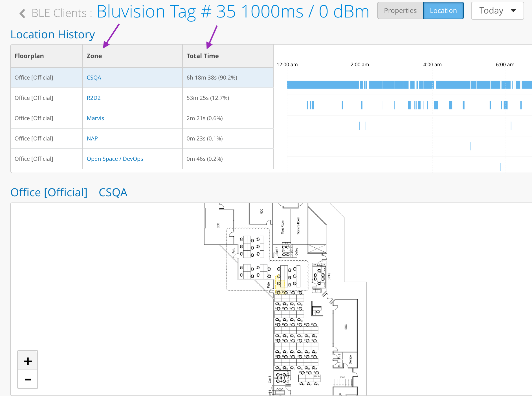Viewport: 532px width, 396px height.
Task: Click the yellow highlighted zone on floorplan
Action: click(x=280, y=285)
